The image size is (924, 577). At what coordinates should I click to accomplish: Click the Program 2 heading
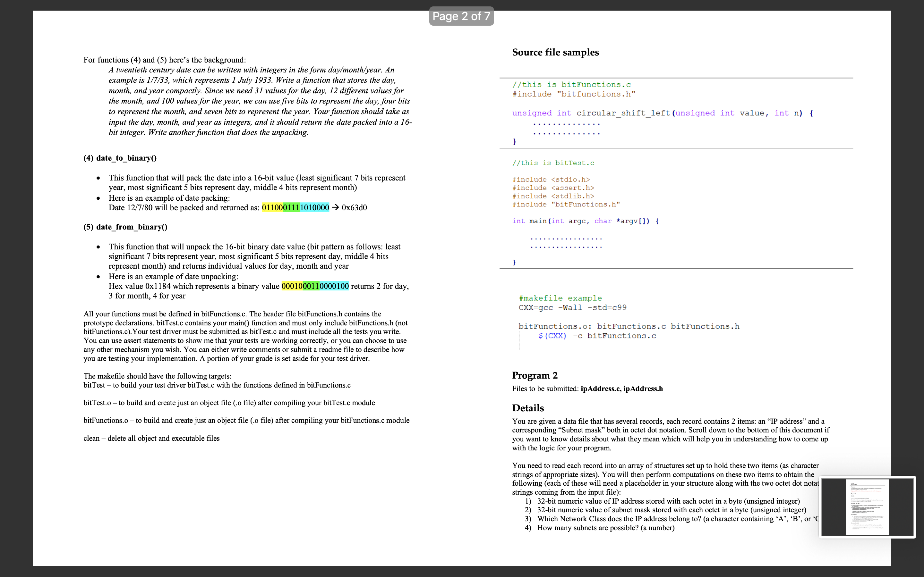click(x=535, y=375)
